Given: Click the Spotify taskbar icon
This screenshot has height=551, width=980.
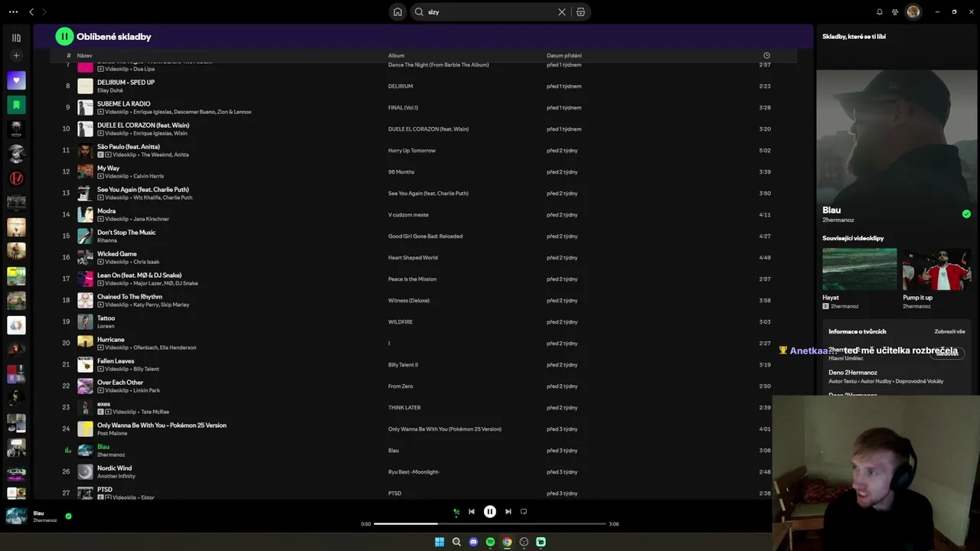Looking at the screenshot, I should (x=490, y=542).
